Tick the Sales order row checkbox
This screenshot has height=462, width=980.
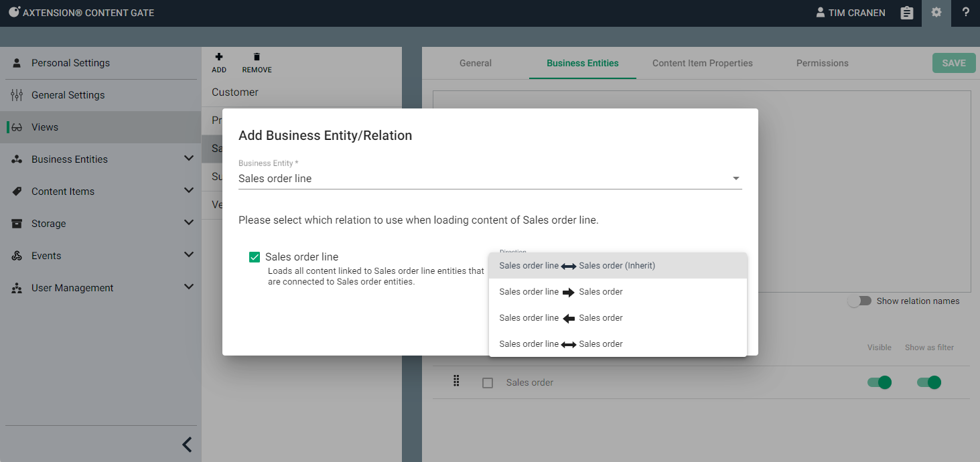click(488, 383)
